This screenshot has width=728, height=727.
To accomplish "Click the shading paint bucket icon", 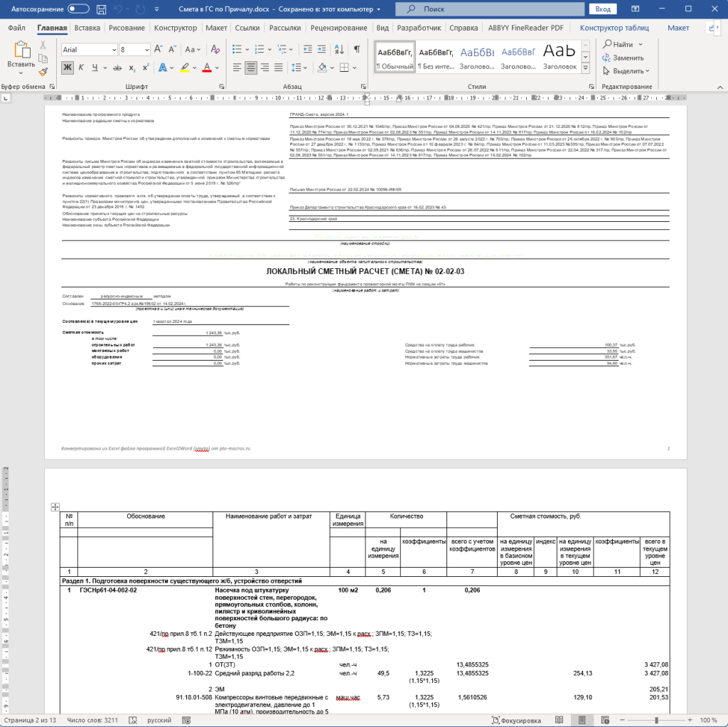I will (322, 68).
